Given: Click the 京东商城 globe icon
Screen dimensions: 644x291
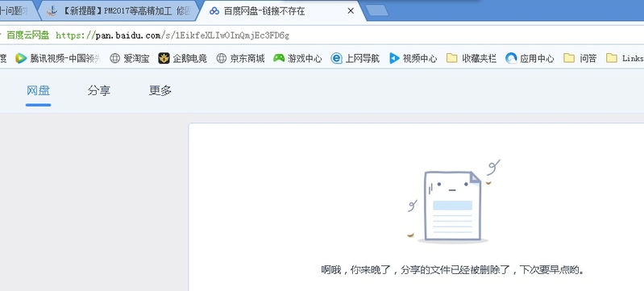Looking at the screenshot, I should [222, 58].
